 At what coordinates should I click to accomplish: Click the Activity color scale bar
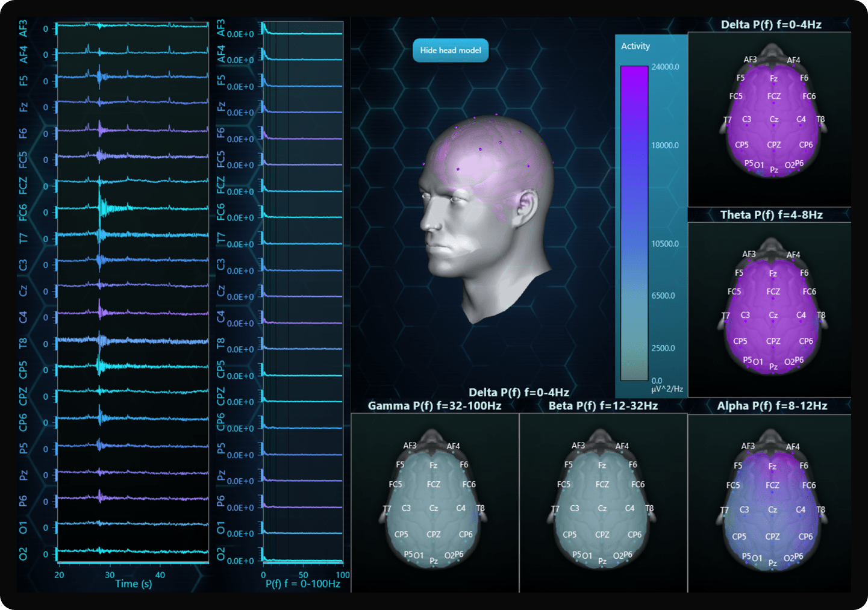click(x=635, y=223)
